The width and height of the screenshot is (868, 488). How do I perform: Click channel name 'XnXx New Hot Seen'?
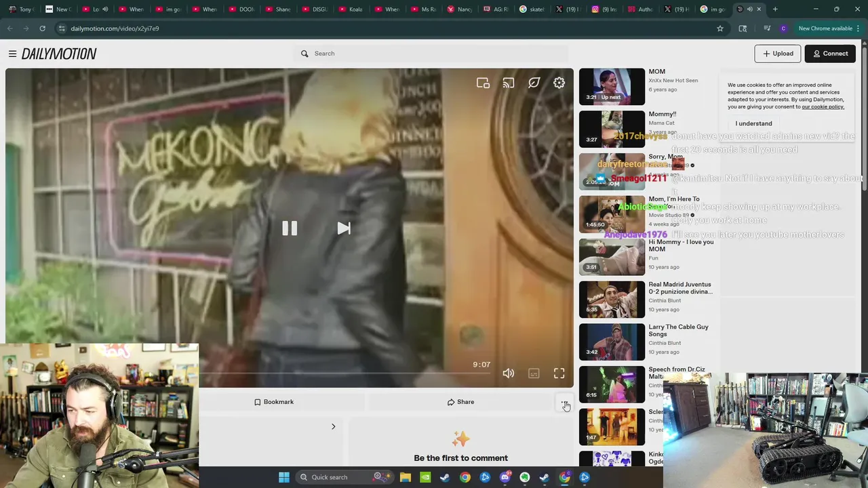[x=673, y=81]
